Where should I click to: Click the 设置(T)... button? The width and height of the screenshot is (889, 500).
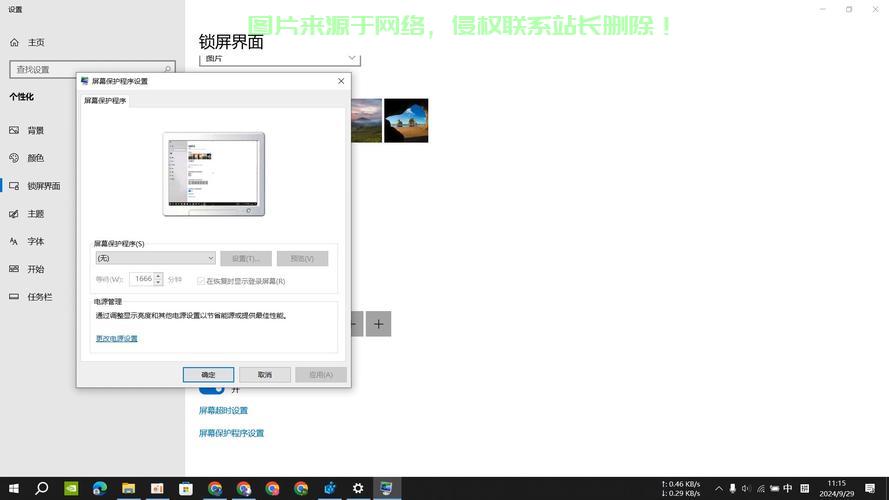(246, 259)
